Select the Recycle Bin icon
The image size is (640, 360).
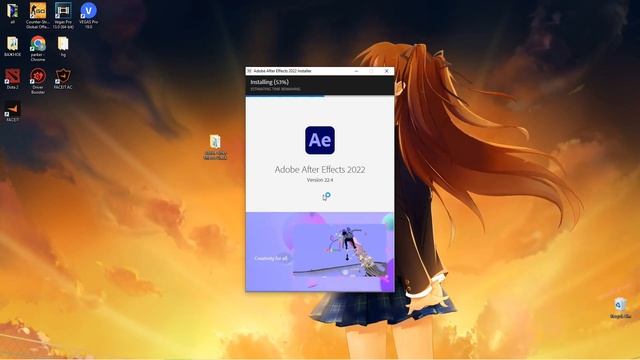tap(620, 308)
